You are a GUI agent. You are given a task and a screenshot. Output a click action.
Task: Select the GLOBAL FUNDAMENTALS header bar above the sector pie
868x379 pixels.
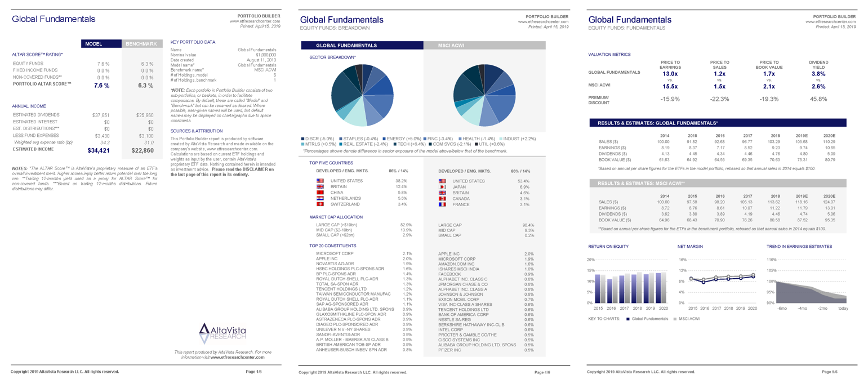click(362, 46)
